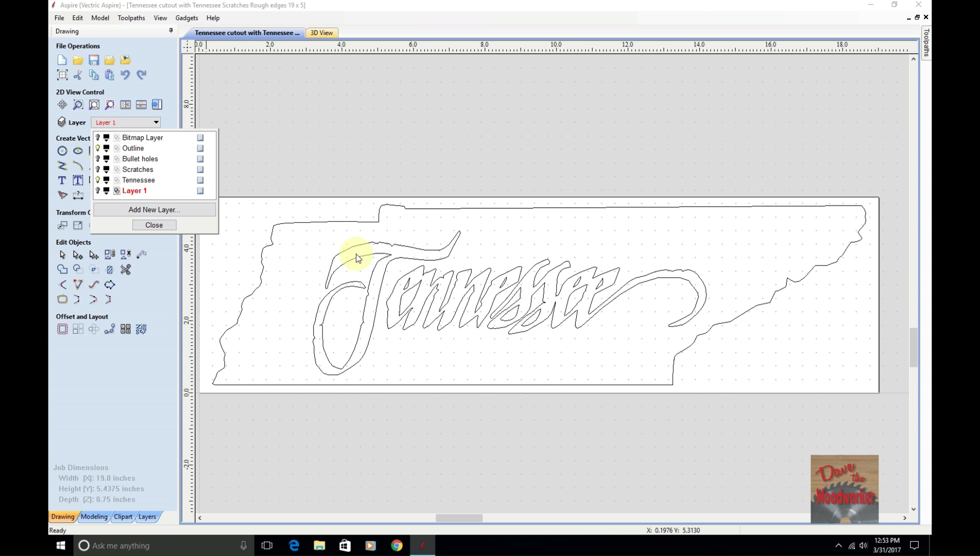980x556 pixels.
Task: Select the Scratches layer name
Action: (x=137, y=169)
